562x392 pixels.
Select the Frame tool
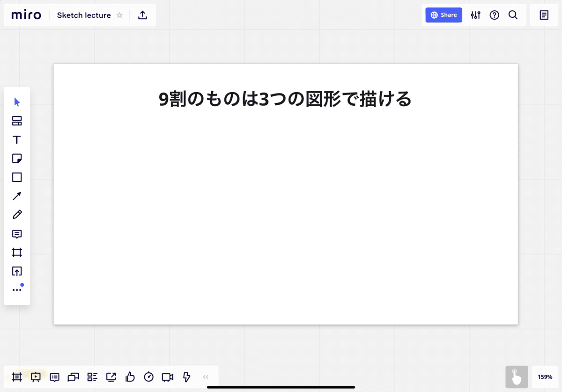coord(17,252)
